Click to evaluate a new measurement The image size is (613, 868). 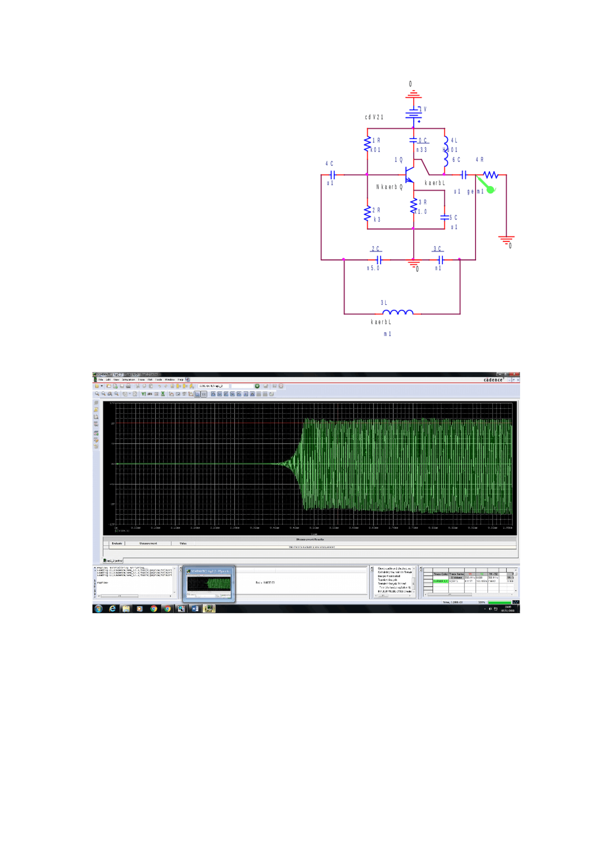point(312,547)
